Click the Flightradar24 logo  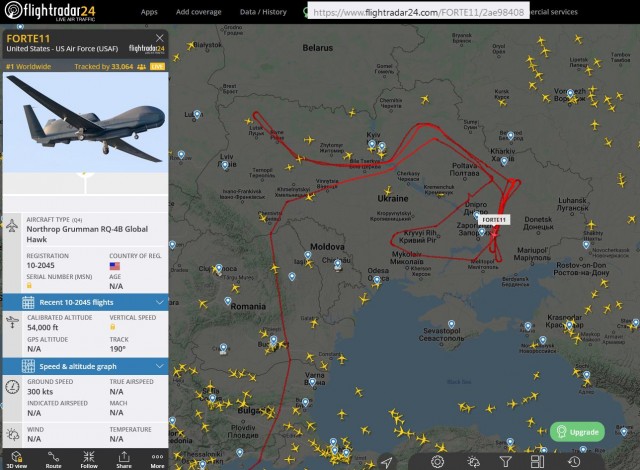pyautogui.click(x=50, y=11)
